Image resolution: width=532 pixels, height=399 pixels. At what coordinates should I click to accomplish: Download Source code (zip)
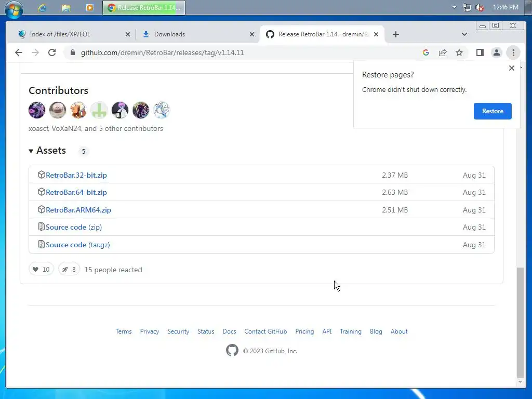pyautogui.click(x=74, y=227)
